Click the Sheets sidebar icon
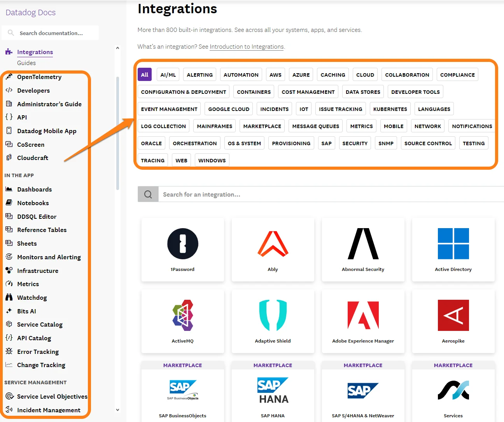Image resolution: width=504 pixels, height=422 pixels. pos(9,243)
